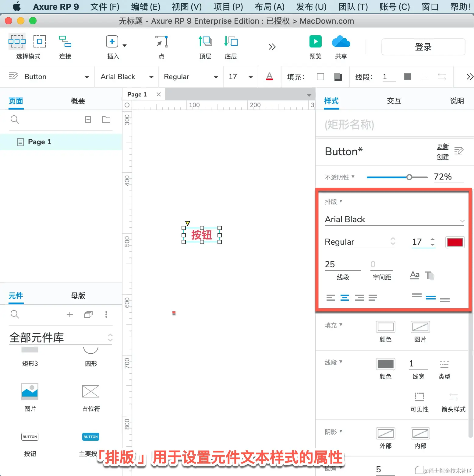474x476 pixels.
Task: Activate the Connect tool
Action: [65, 41]
